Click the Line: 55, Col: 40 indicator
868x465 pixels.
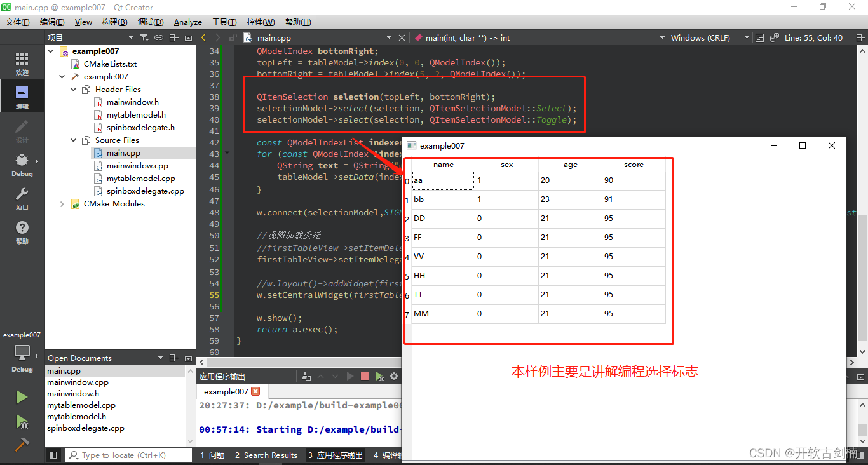coord(813,38)
